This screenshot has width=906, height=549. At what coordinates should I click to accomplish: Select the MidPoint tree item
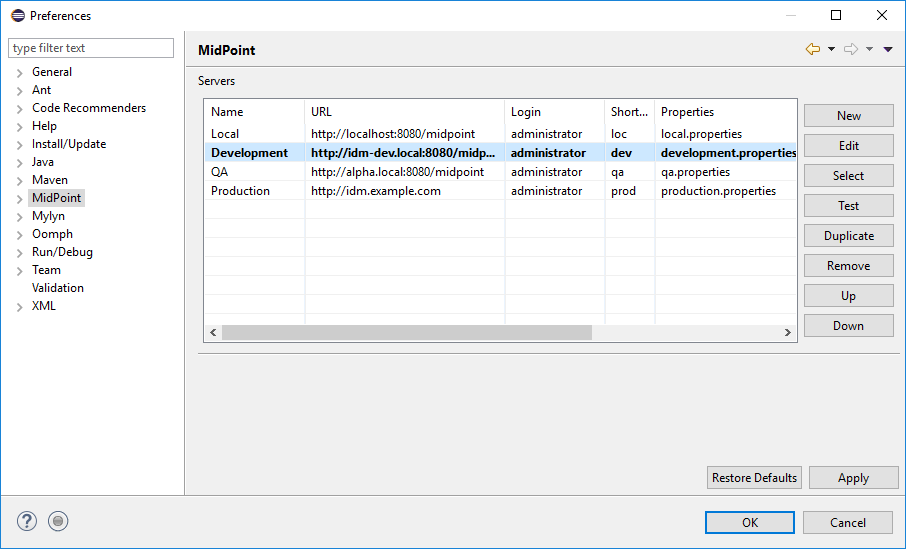tap(57, 198)
